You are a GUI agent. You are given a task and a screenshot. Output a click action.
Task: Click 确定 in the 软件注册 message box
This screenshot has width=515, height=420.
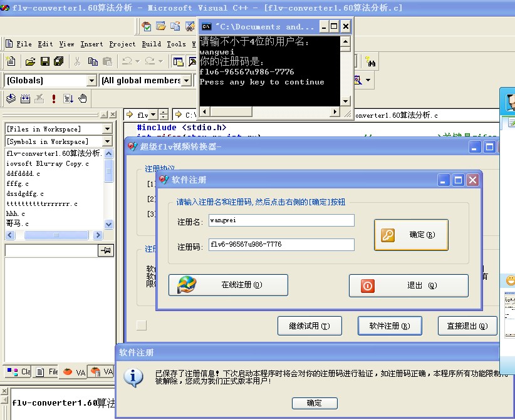pos(315,403)
